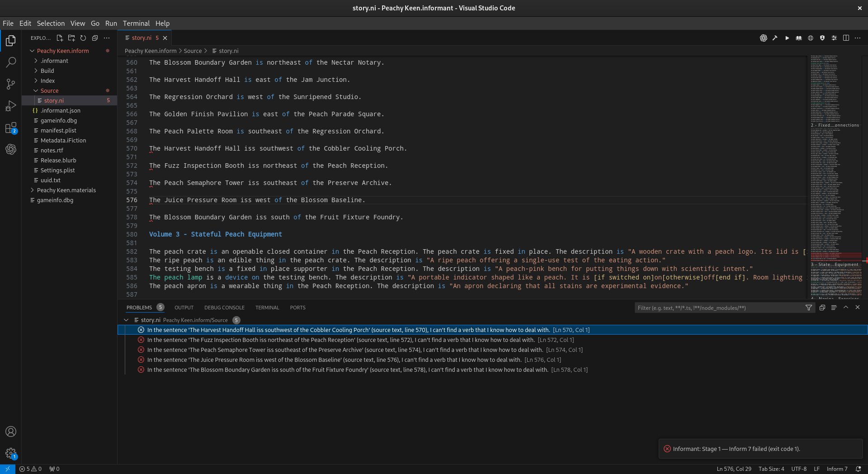Click inside the problems filter text field

[719, 308]
